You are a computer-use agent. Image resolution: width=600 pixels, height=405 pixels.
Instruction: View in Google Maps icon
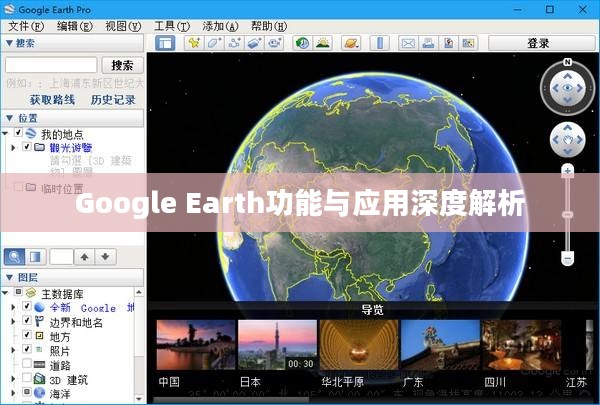point(468,43)
